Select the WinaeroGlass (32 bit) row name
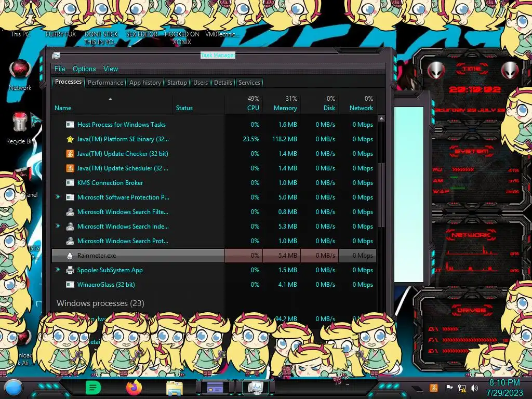532x399 pixels. (106, 285)
